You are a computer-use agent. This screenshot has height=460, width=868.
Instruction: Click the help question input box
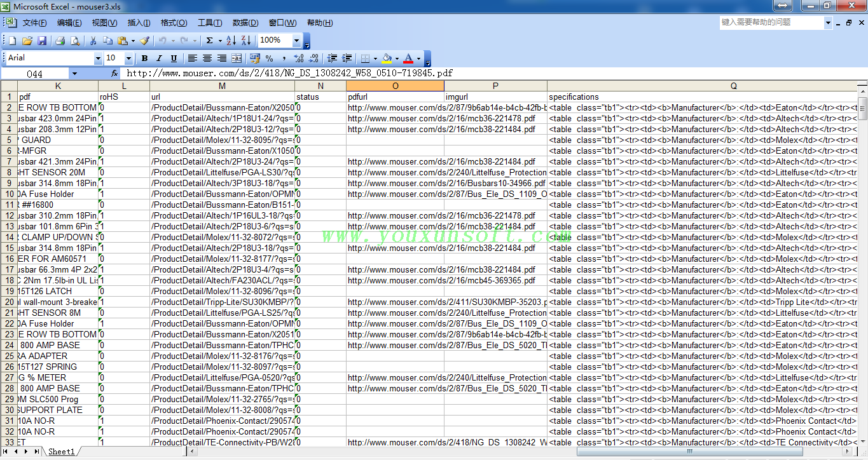click(772, 23)
